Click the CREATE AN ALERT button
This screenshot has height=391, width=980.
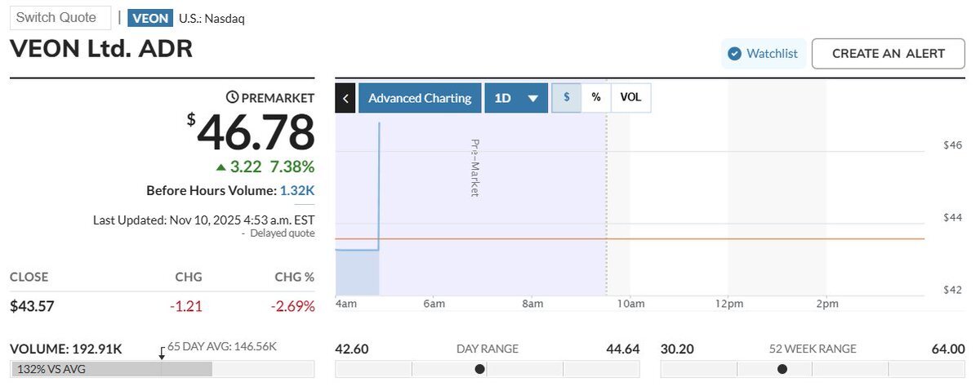(x=888, y=54)
